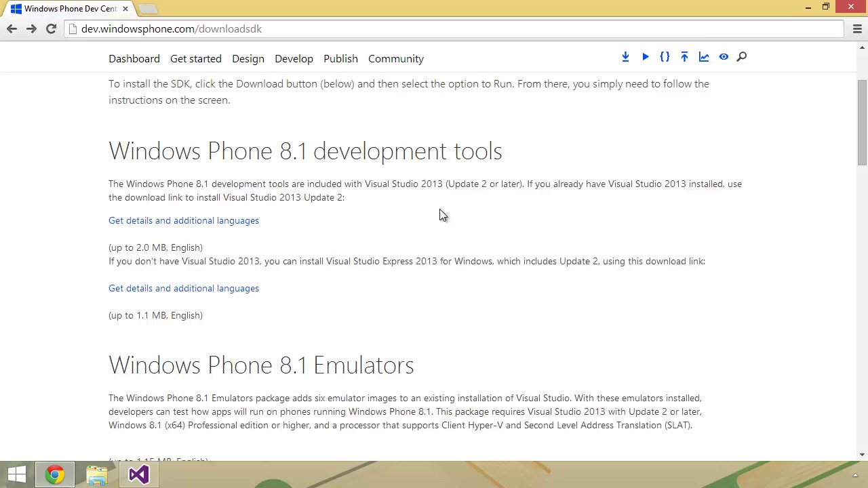Image resolution: width=868 pixels, height=488 pixels.
Task: Reload the page with refresh icon
Action: click(51, 28)
